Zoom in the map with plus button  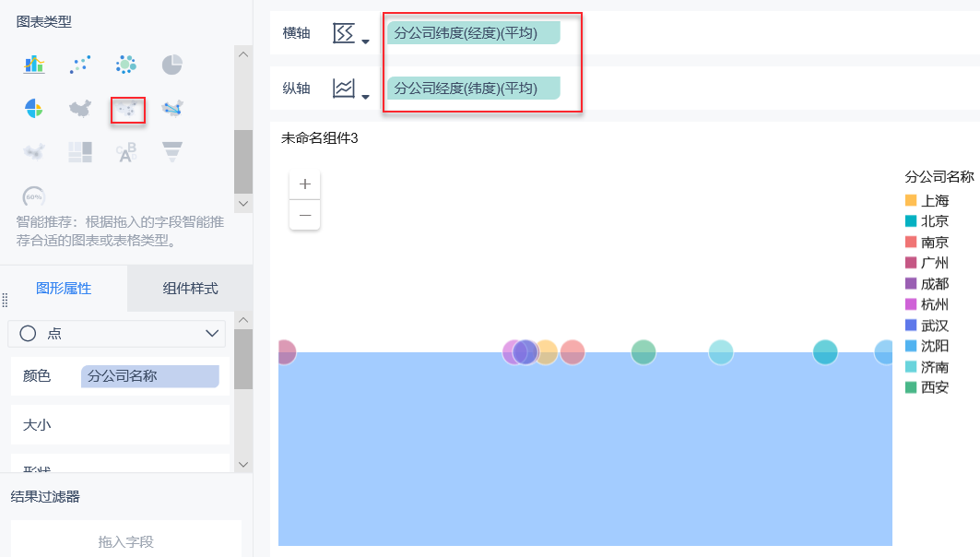tap(305, 184)
